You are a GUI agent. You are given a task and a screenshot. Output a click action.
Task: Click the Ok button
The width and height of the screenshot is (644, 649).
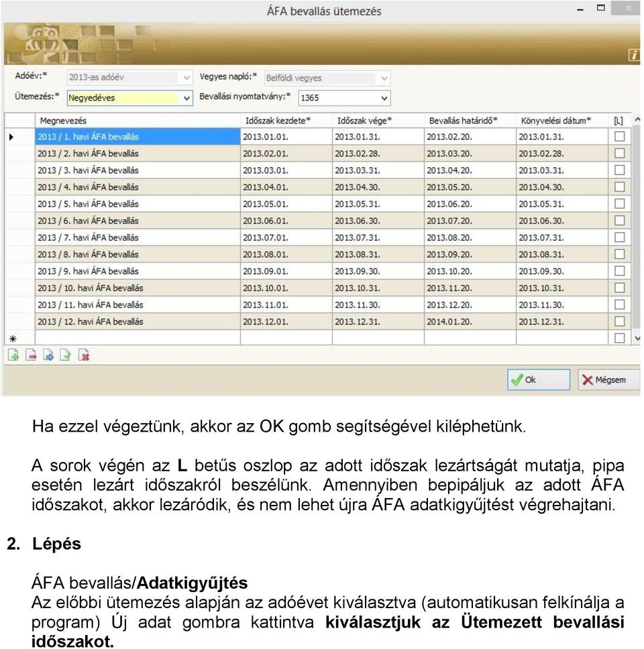tap(539, 379)
